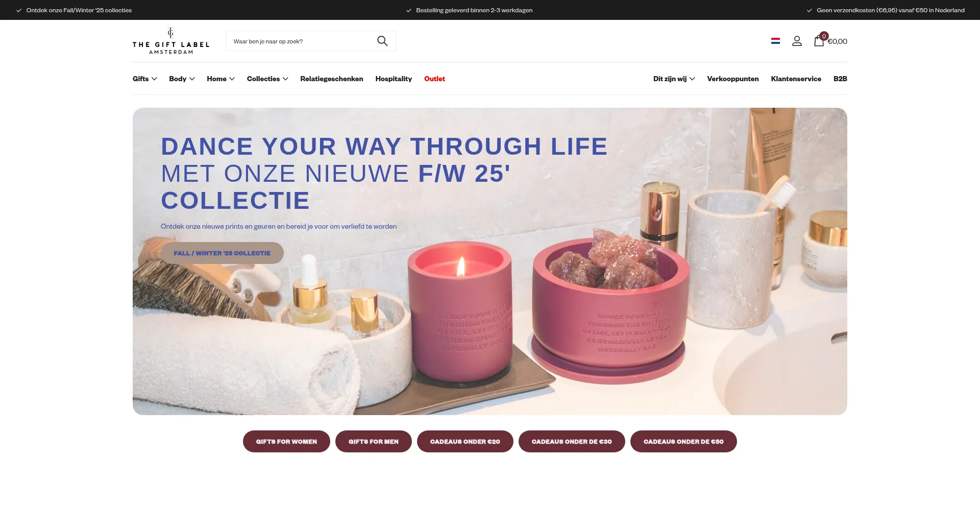
Task: Click The Gift Label Amsterdam logo
Action: tap(171, 41)
